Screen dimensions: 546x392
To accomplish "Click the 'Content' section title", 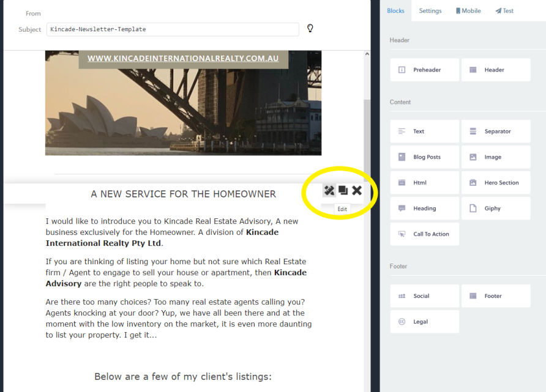I will pos(400,102).
